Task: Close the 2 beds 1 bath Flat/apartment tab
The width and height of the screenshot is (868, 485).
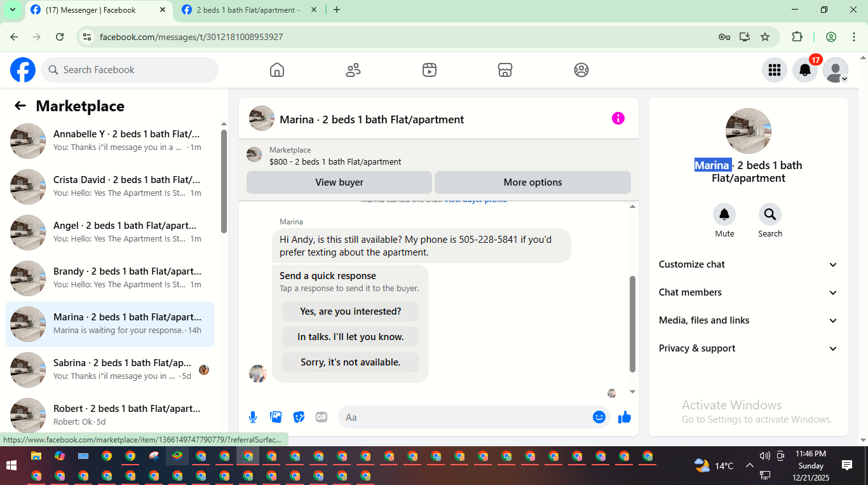Action: click(314, 10)
